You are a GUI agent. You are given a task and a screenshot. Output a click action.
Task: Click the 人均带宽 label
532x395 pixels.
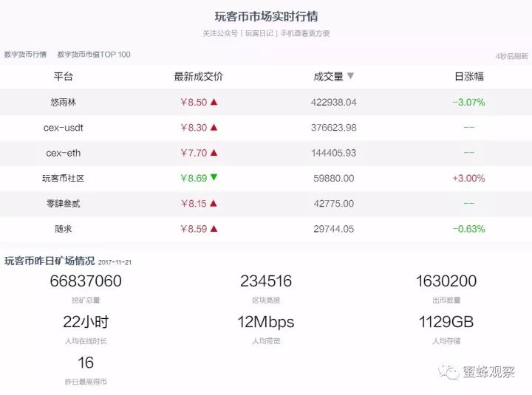(266, 341)
